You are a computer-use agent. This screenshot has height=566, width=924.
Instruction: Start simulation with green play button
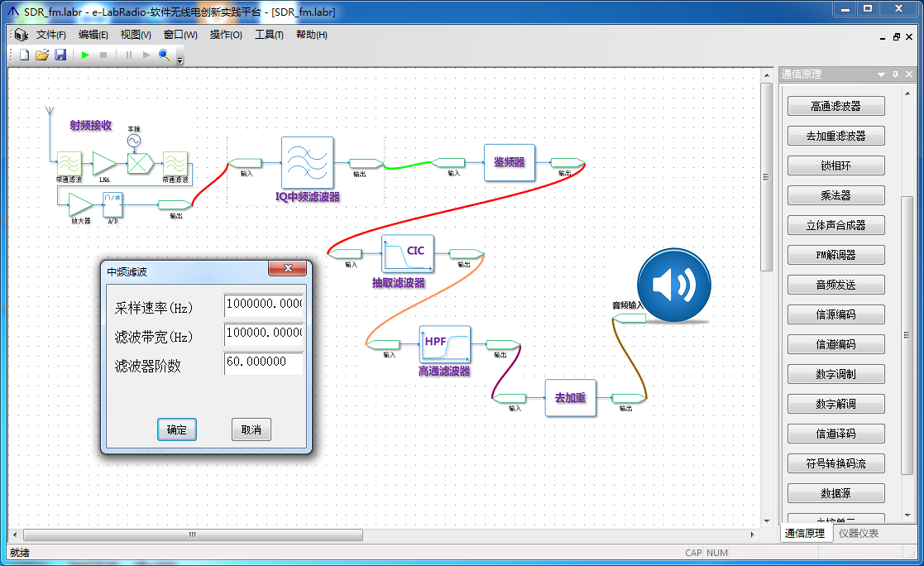[x=85, y=55]
